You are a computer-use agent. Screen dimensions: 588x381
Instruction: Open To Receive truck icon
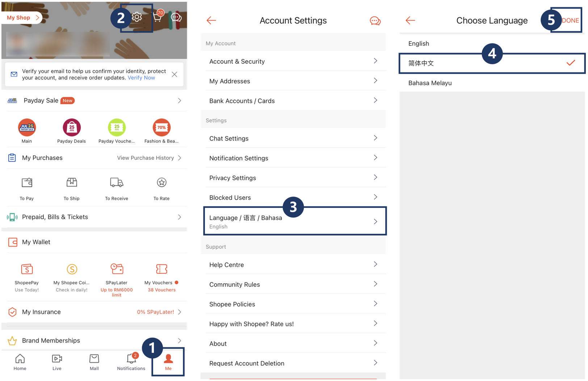117,182
